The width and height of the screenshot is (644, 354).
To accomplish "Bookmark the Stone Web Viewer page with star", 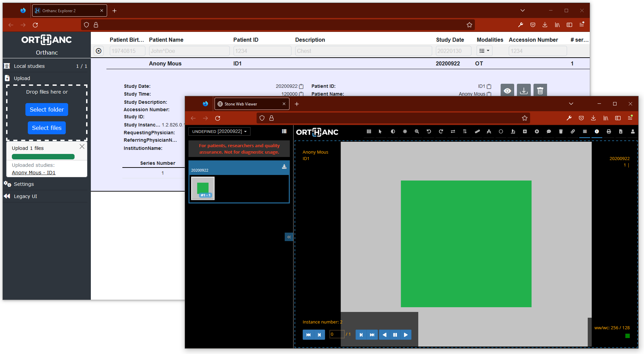I will (x=525, y=118).
